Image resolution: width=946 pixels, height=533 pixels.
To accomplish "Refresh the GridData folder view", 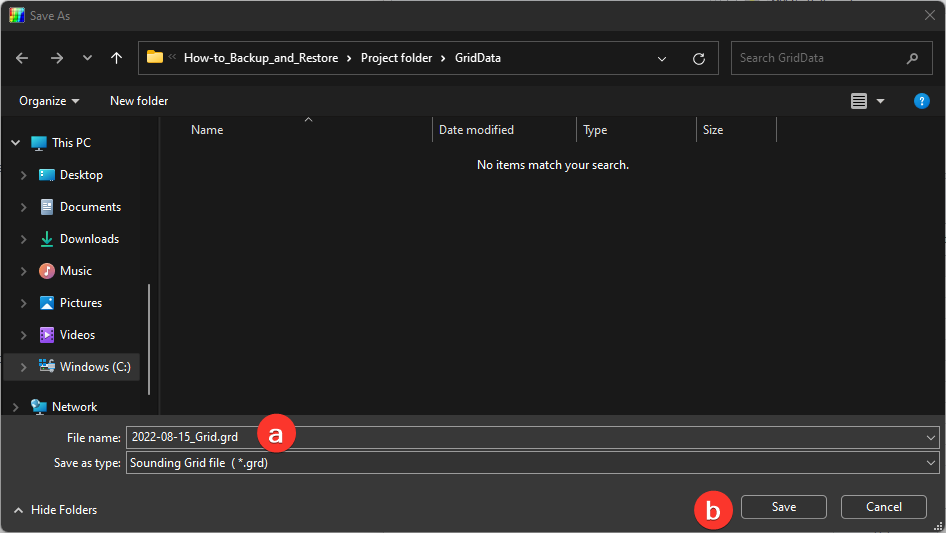I will click(699, 58).
